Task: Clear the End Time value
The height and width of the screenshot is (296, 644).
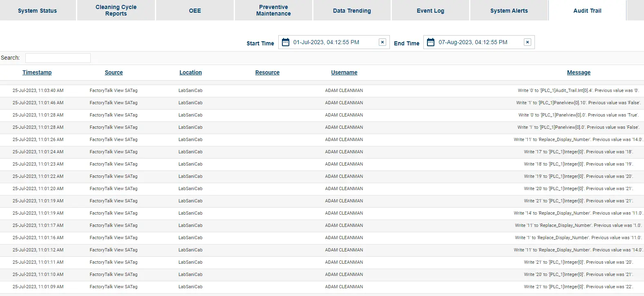Action: (x=528, y=42)
